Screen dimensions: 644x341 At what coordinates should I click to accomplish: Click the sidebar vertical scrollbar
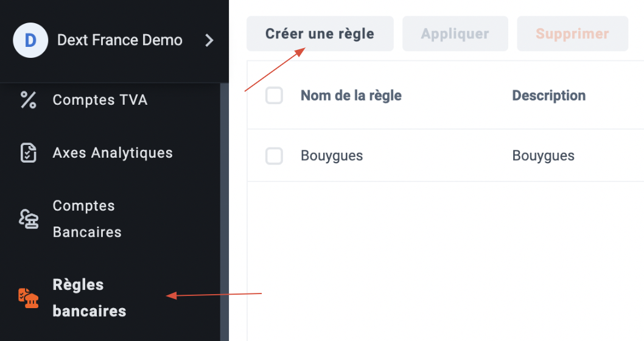pos(224,212)
